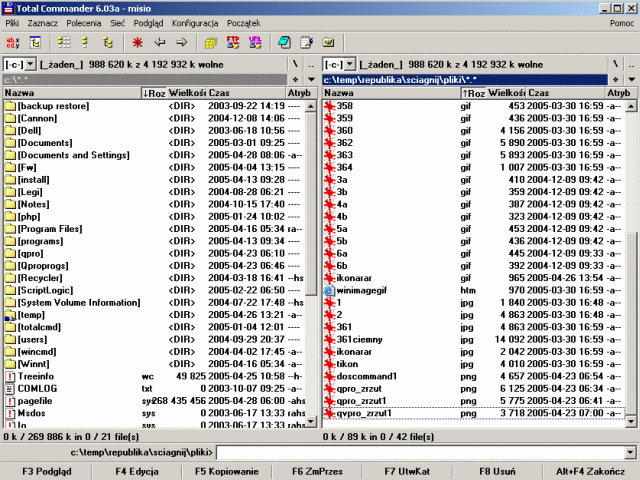Click the pack files toolbar icon

pyautogui.click(x=211, y=42)
